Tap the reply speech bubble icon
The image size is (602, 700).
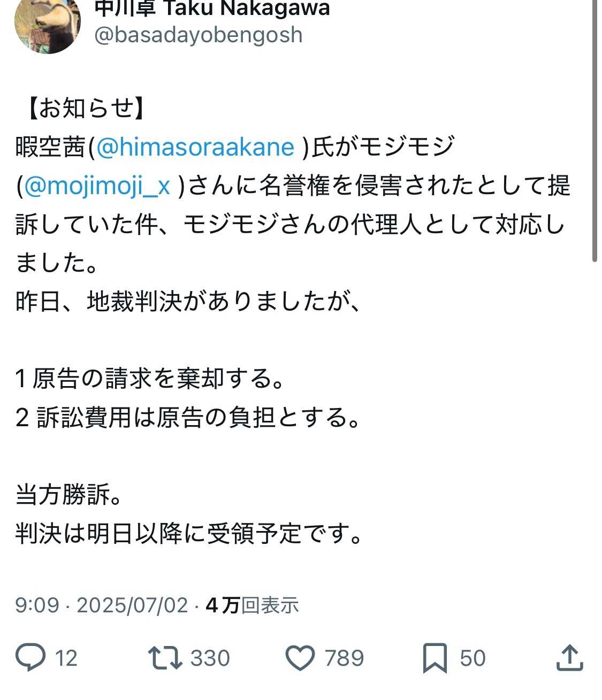click(31, 658)
